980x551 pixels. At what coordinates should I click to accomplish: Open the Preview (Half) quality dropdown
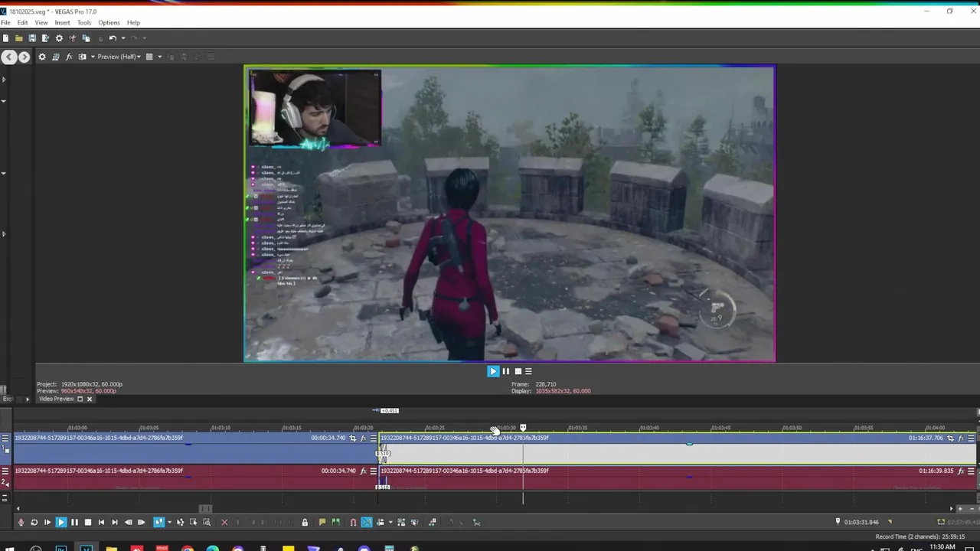point(119,57)
